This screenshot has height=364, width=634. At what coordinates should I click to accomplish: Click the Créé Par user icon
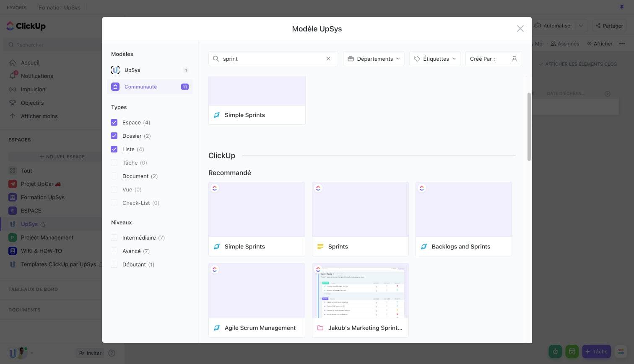point(514,59)
